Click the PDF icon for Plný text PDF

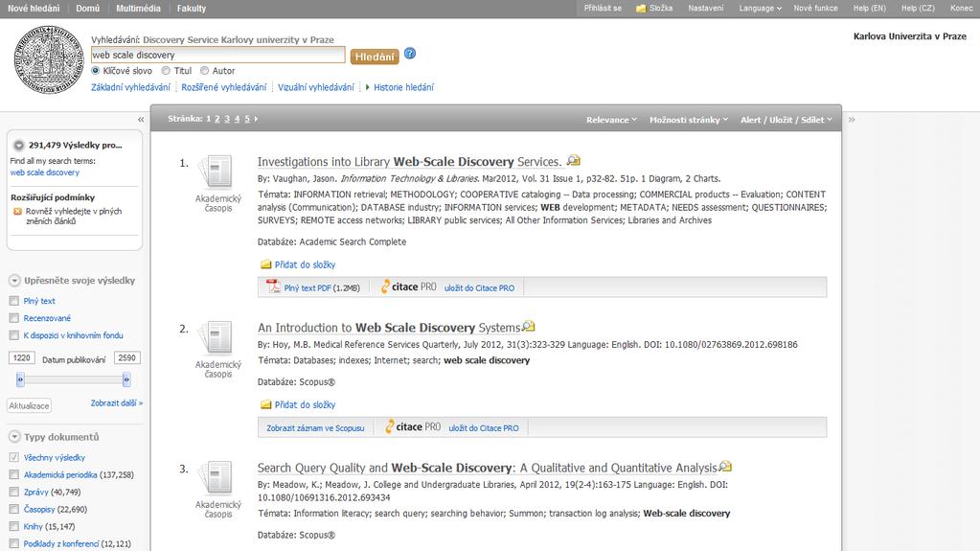click(273, 287)
